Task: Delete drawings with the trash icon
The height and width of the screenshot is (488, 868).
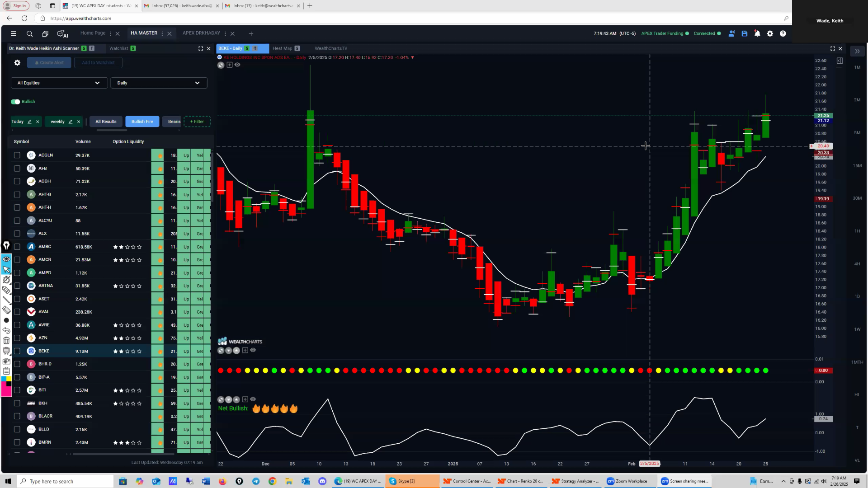Action: point(6,341)
